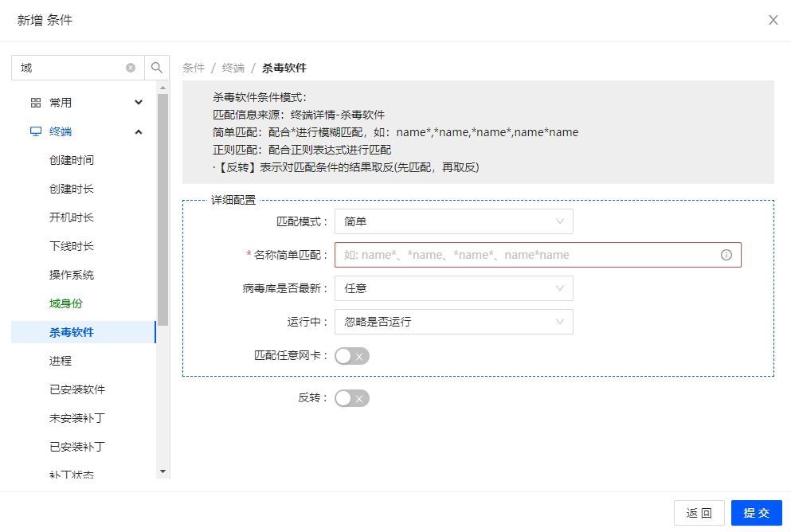Expand the 常用 category chevron
The height and width of the screenshot is (532, 791).
point(139,103)
